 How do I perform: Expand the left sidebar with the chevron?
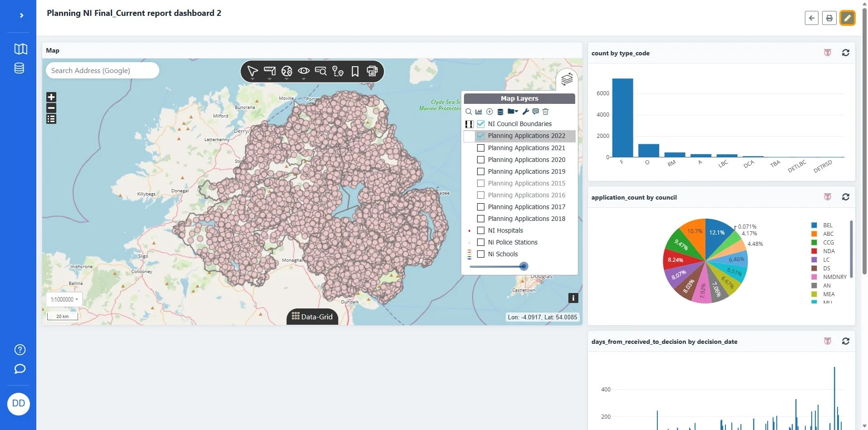tap(21, 15)
